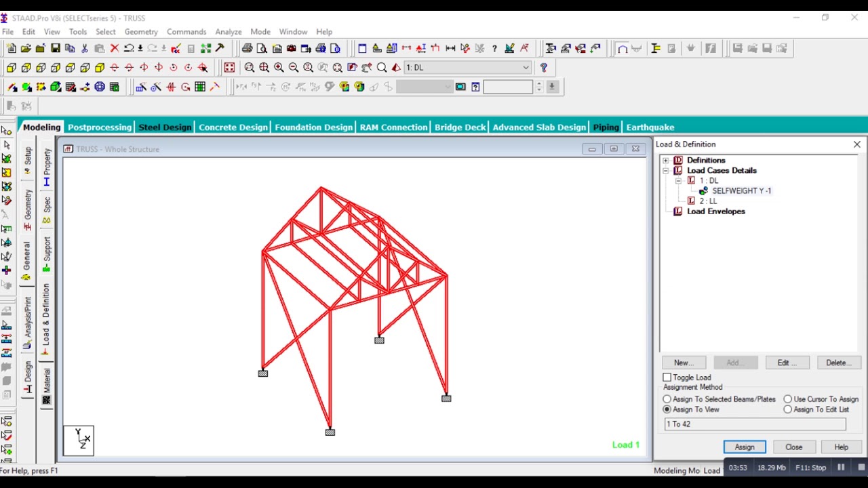Screen dimensions: 868x488
Task: Click the red X Delete icon
Action: [115, 48]
